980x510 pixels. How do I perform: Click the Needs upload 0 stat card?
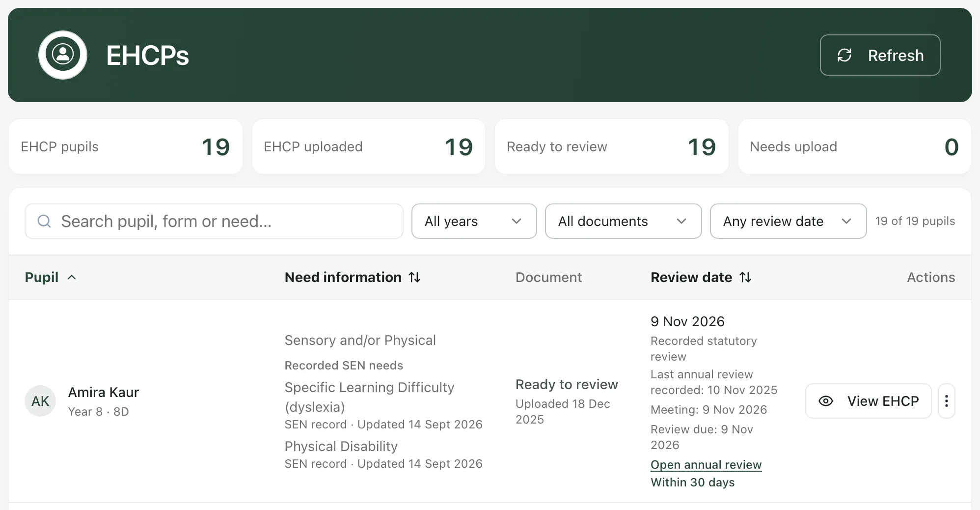855,146
